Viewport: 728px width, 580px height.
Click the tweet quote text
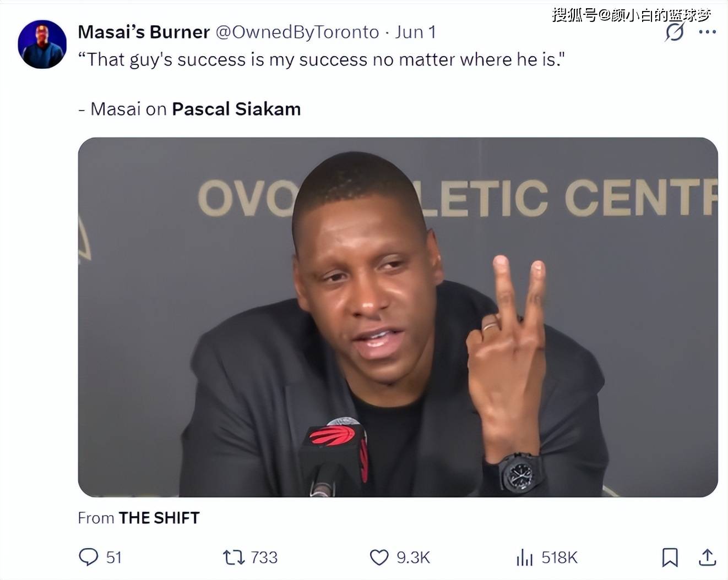pos(321,59)
